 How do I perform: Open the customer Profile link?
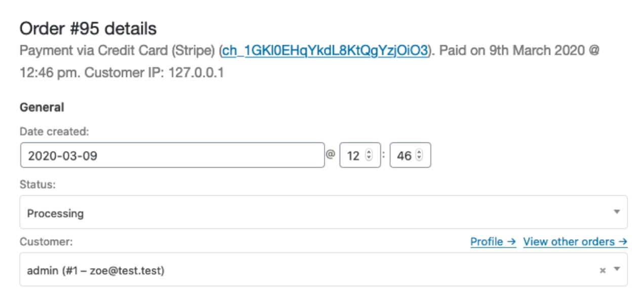(493, 242)
